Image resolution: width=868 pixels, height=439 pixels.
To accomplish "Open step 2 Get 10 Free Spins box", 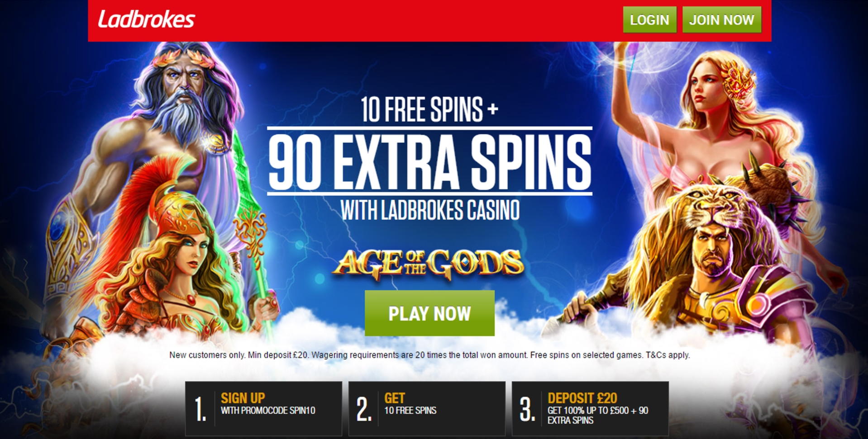I will click(427, 409).
